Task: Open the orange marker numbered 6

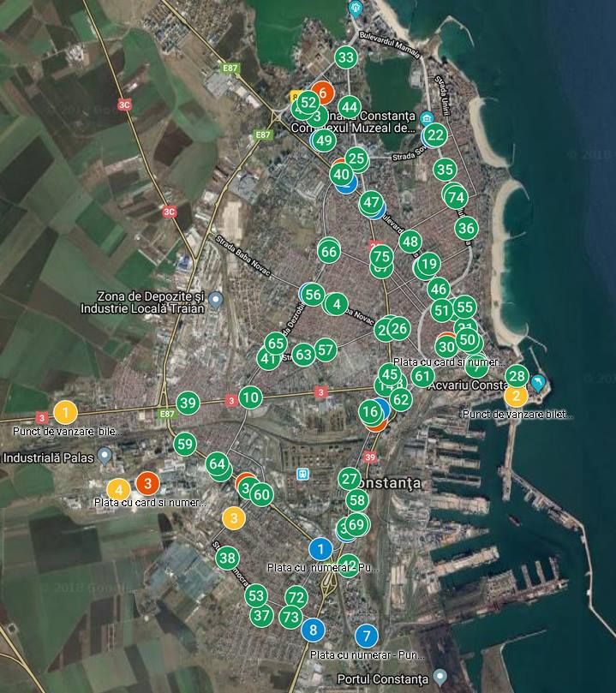Action: tap(322, 92)
